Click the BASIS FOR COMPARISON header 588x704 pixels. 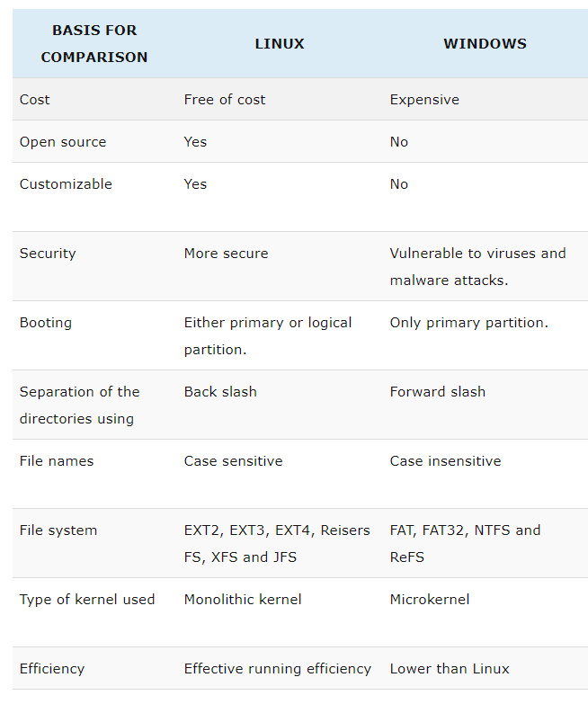coord(94,43)
